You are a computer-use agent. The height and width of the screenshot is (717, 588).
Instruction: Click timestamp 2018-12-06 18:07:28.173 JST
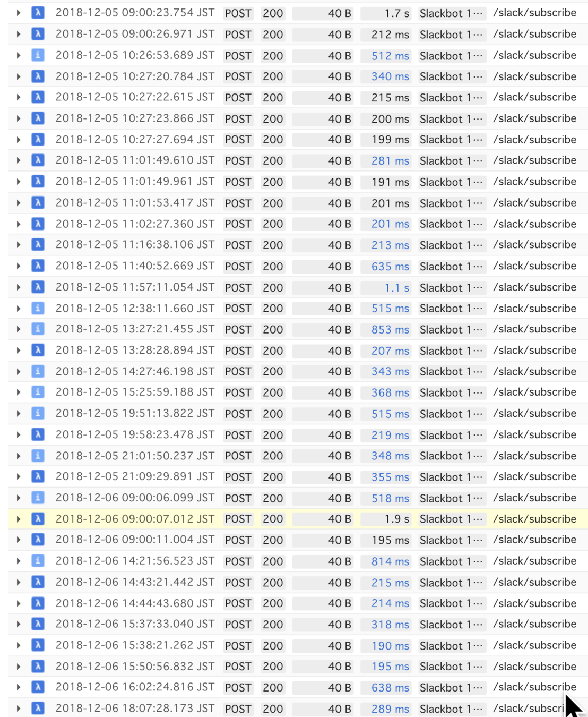(x=135, y=709)
